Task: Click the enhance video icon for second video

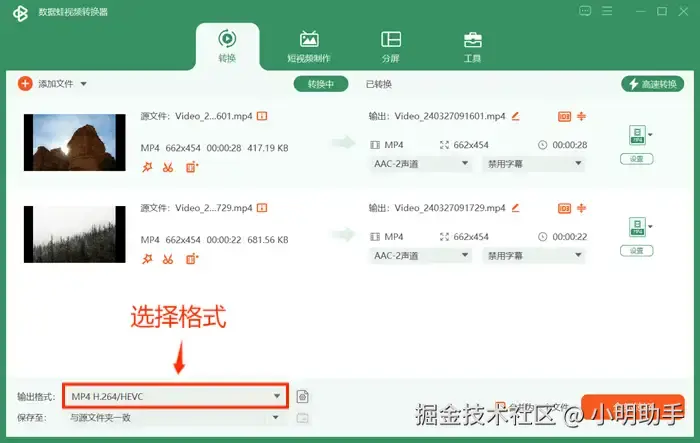Action: click(192, 259)
